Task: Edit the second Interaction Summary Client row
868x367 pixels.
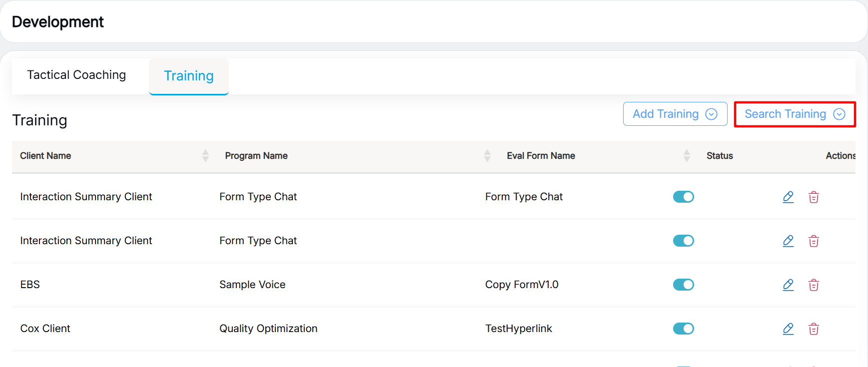Action: [x=788, y=241]
